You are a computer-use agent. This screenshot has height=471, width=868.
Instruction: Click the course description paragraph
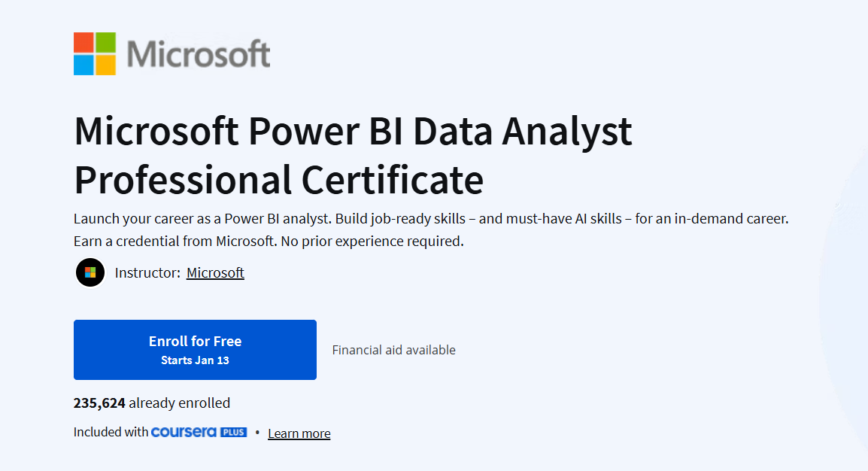429,229
